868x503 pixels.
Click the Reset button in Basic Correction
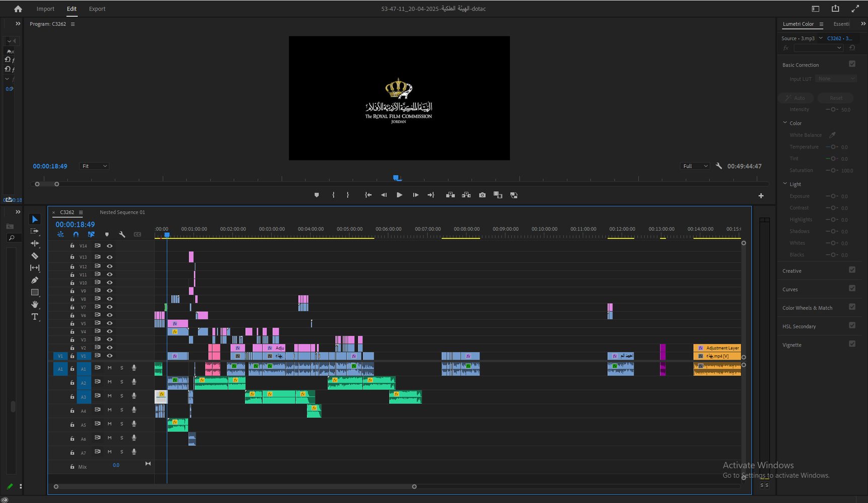(x=836, y=98)
